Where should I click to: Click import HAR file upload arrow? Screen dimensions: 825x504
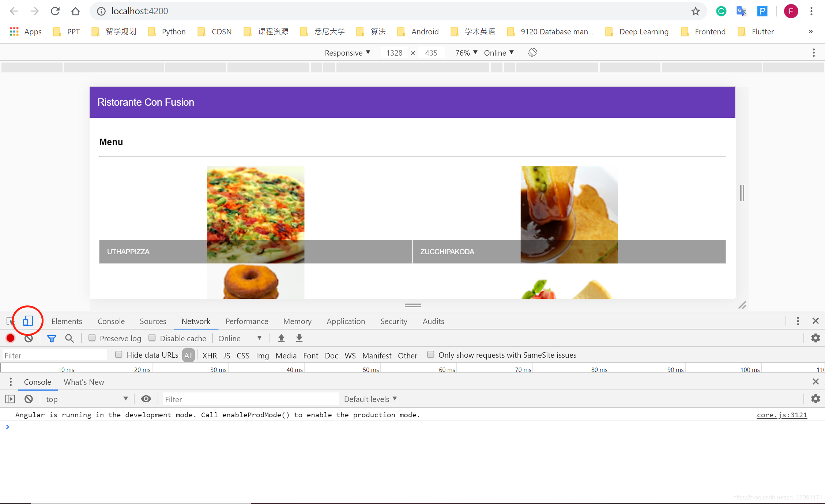281,338
